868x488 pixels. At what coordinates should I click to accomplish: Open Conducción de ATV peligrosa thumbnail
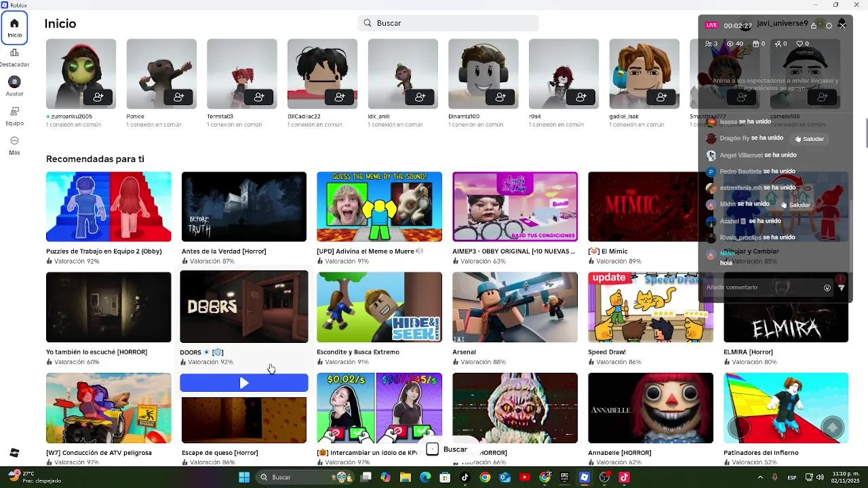(x=108, y=408)
